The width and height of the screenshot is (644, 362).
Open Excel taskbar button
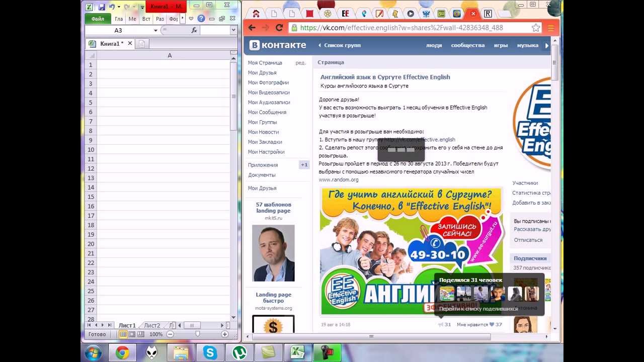click(297, 353)
